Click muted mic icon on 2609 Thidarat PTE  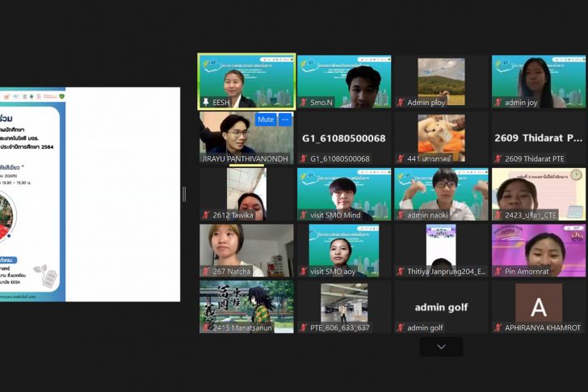(498, 159)
